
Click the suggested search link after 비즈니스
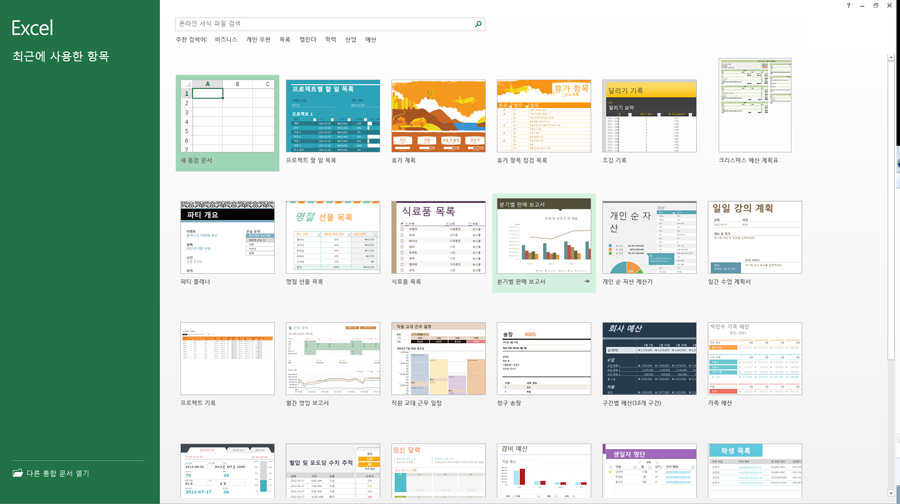[x=258, y=40]
